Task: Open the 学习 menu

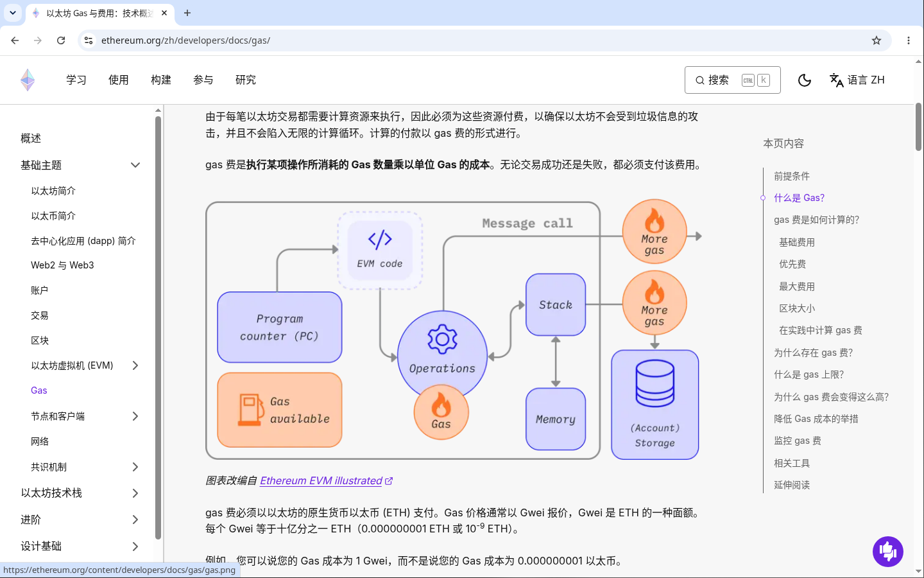Action: 76,80
